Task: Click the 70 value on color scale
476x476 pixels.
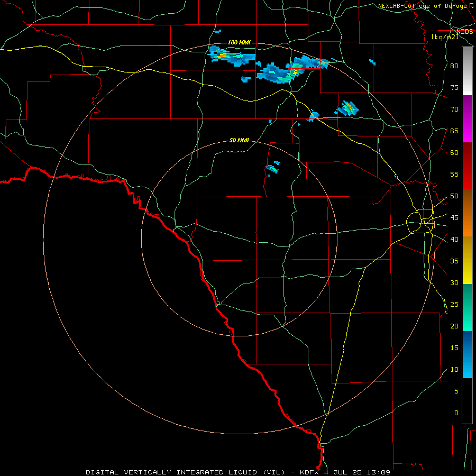Action: (454, 109)
